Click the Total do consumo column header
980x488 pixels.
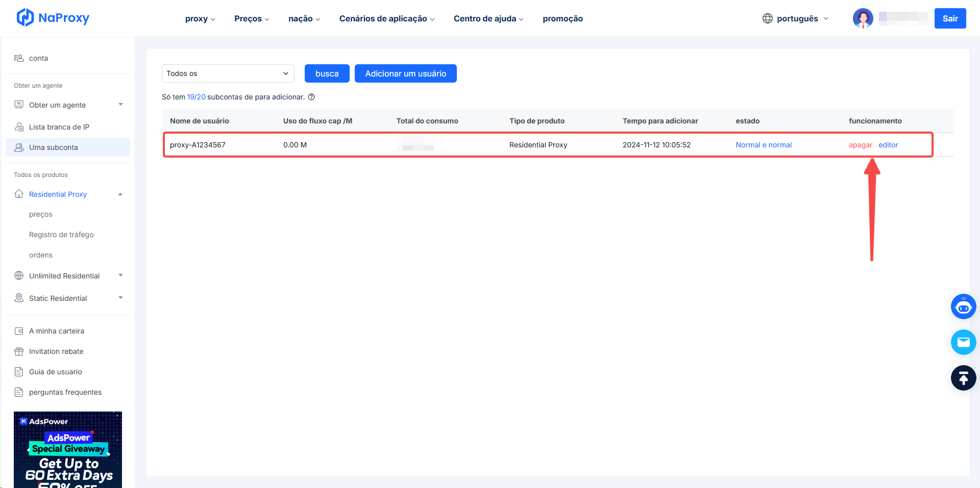tap(427, 121)
